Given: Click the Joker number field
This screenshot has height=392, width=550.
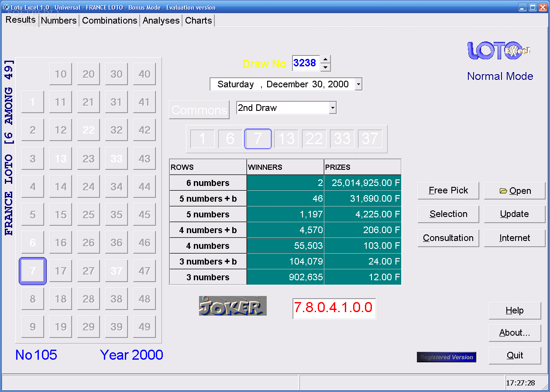Looking at the screenshot, I should tap(334, 309).
